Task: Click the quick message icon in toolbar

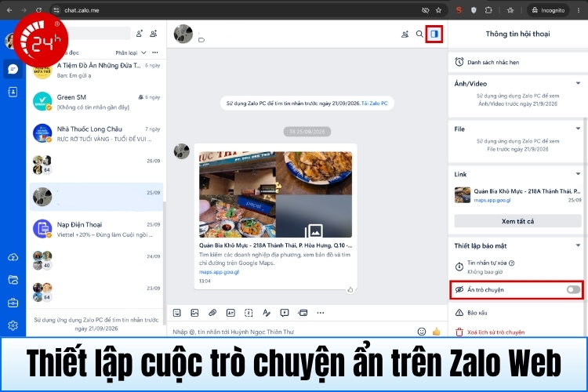Action: click(285, 313)
